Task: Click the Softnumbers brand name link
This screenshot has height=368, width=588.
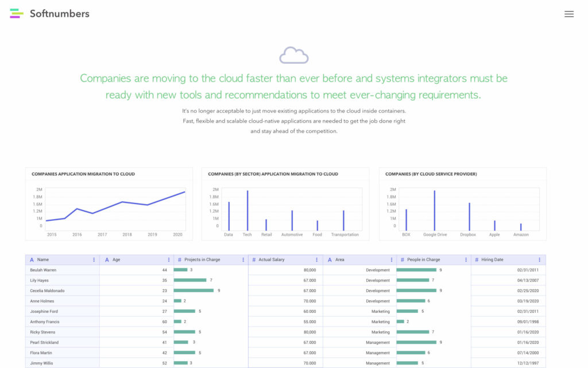Action: [x=60, y=14]
